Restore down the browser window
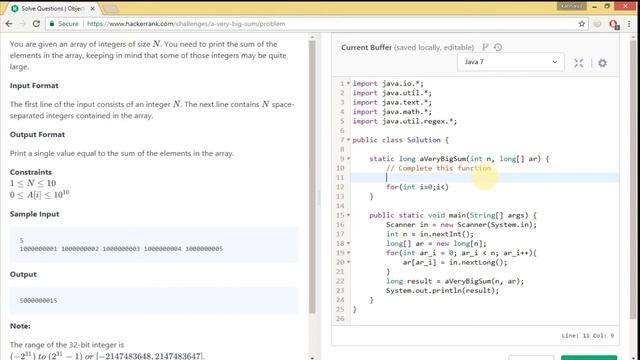The image size is (640, 360). pos(607,6)
